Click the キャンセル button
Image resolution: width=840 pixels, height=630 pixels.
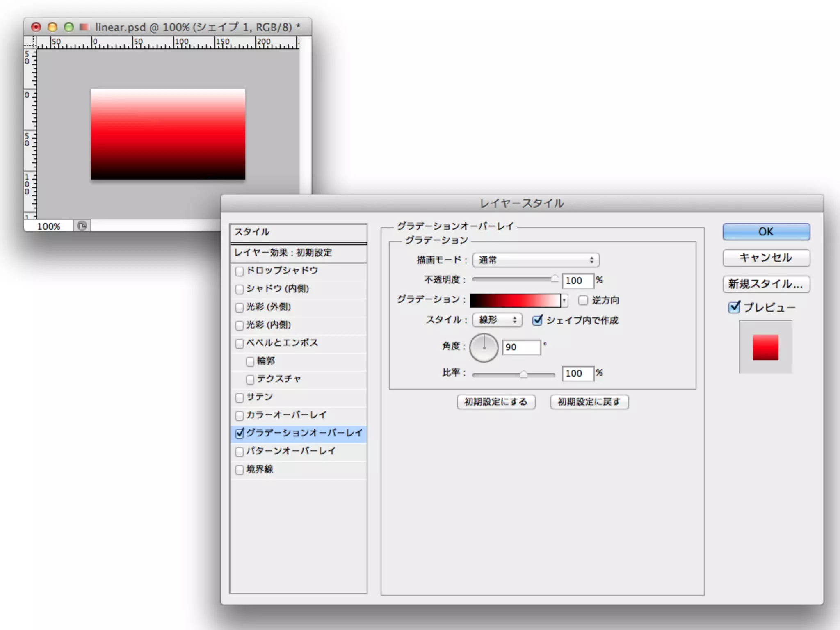tap(766, 258)
